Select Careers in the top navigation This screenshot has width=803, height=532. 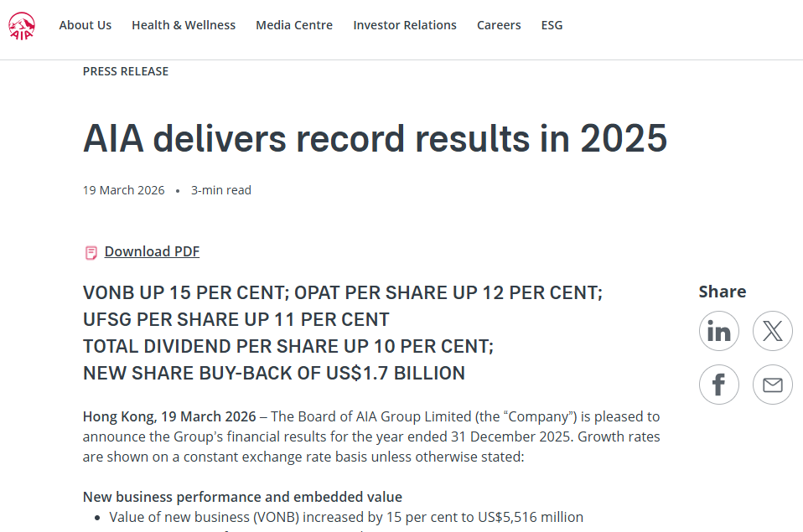click(x=499, y=25)
